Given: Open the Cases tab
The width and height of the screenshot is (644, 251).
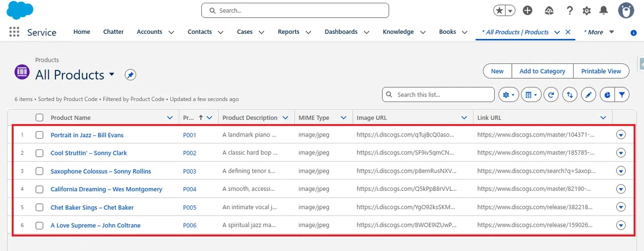Looking at the screenshot, I should click(x=245, y=32).
